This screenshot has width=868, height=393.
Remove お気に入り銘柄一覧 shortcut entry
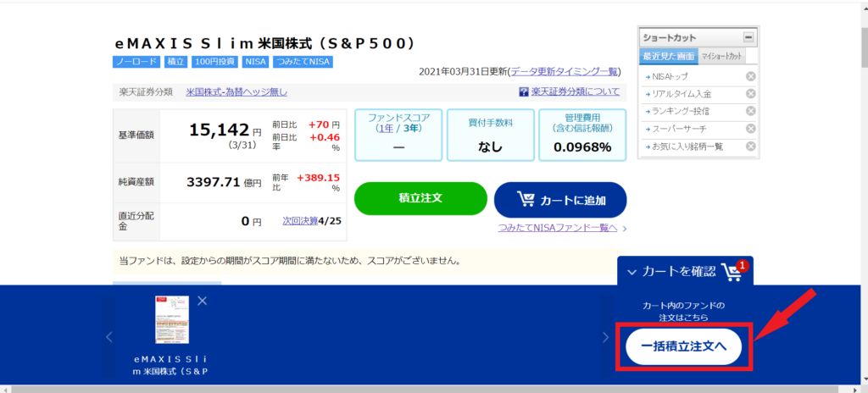751,147
